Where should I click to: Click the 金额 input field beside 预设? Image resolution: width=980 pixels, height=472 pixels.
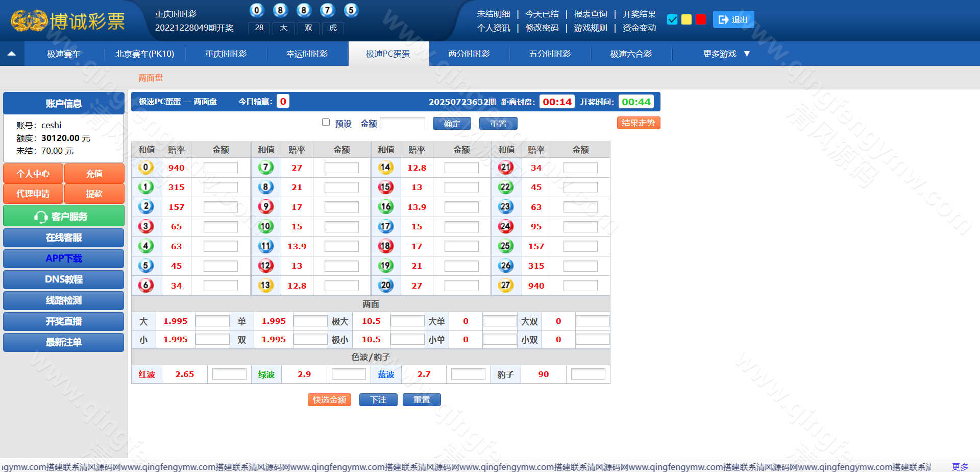click(x=402, y=124)
